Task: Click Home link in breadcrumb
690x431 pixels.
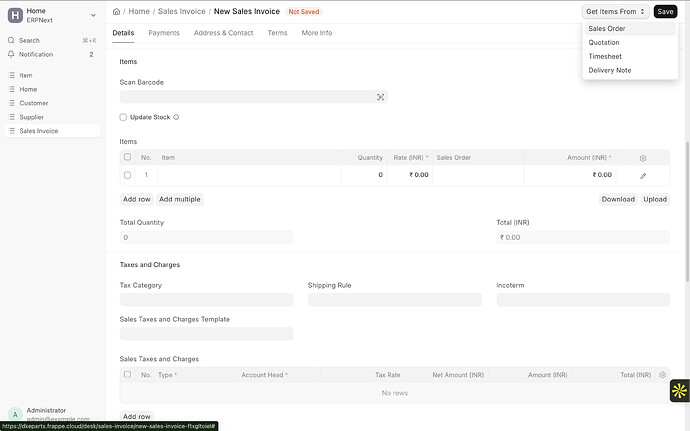Action: coord(139,11)
